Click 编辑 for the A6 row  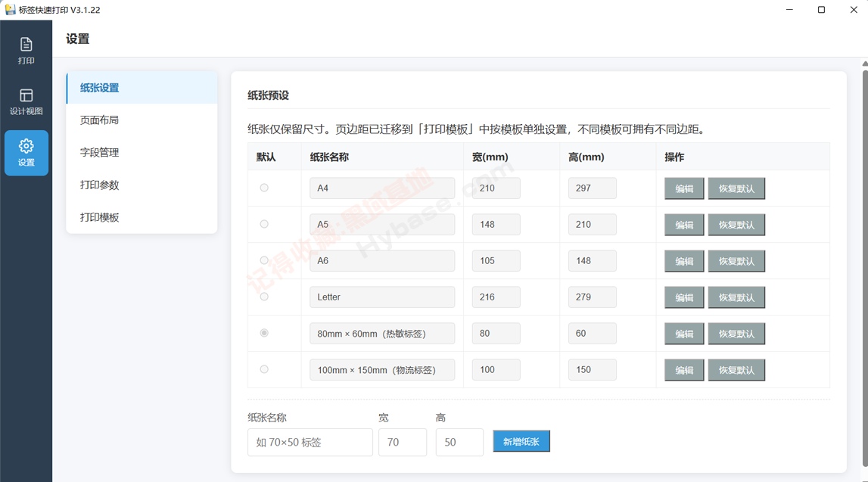point(684,260)
